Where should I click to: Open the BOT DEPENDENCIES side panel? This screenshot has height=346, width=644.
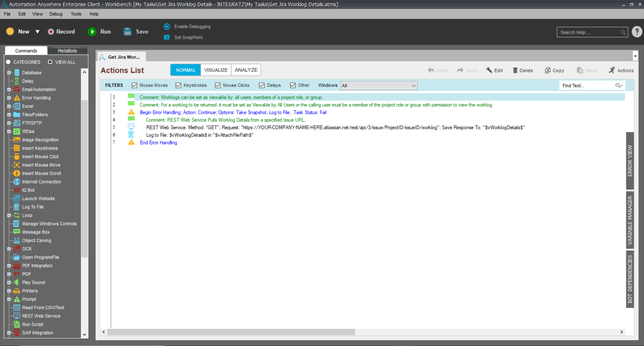point(630,279)
